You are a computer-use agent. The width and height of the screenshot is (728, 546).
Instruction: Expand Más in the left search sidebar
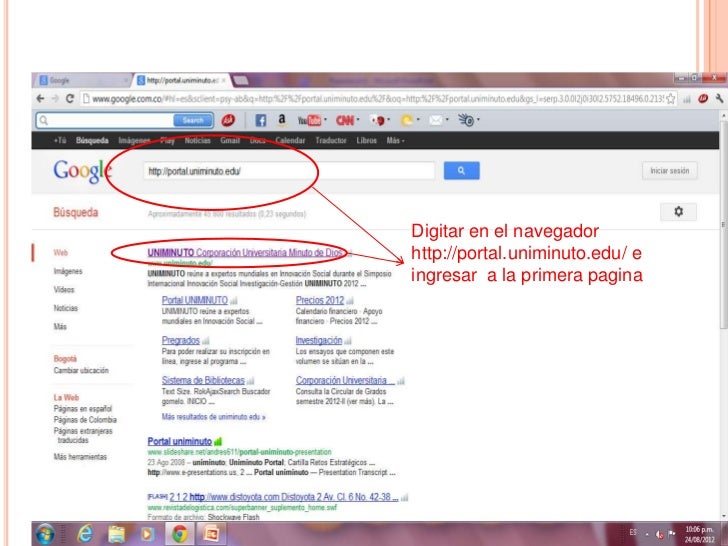(x=60, y=326)
